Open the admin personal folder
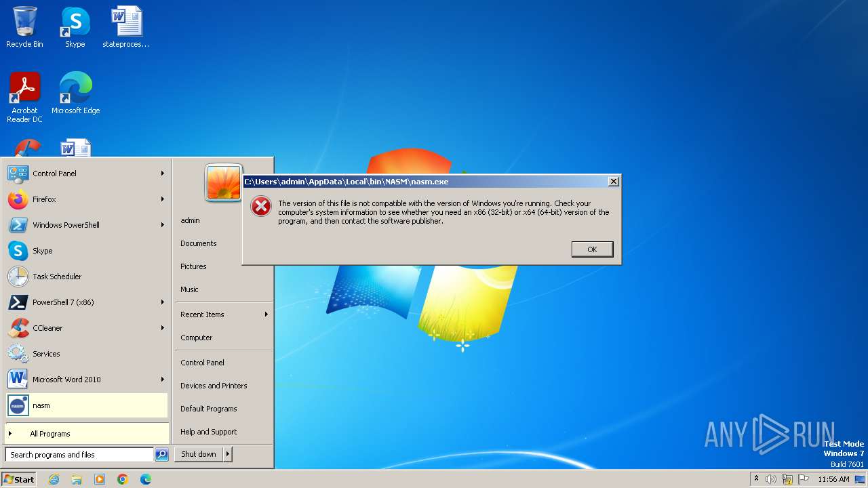Screen dimensions: 868x488 click(190, 220)
